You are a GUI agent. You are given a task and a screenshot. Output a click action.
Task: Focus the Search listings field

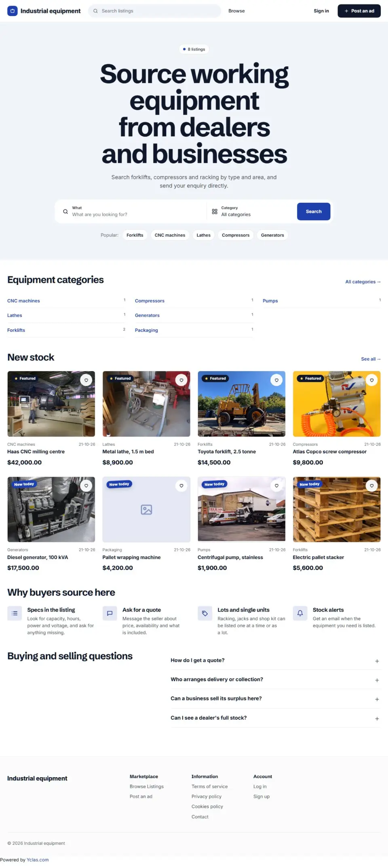pos(154,11)
